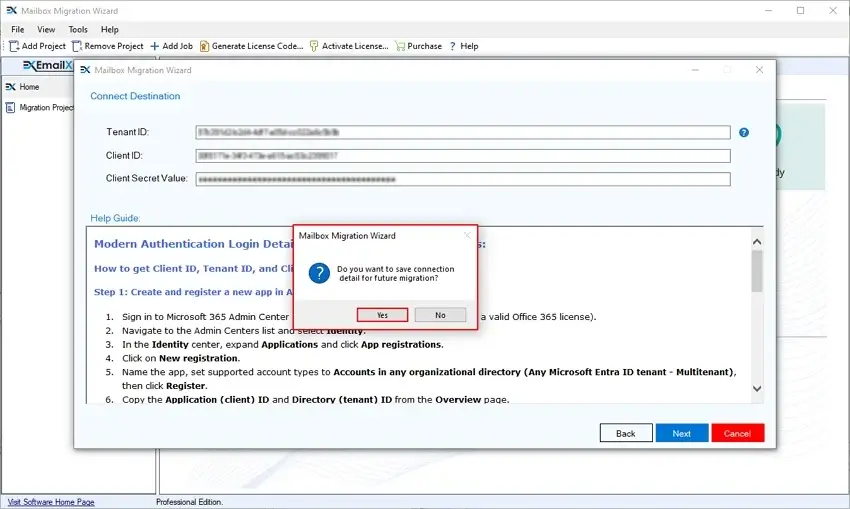Click the blue question icon in the prompt

(x=319, y=273)
